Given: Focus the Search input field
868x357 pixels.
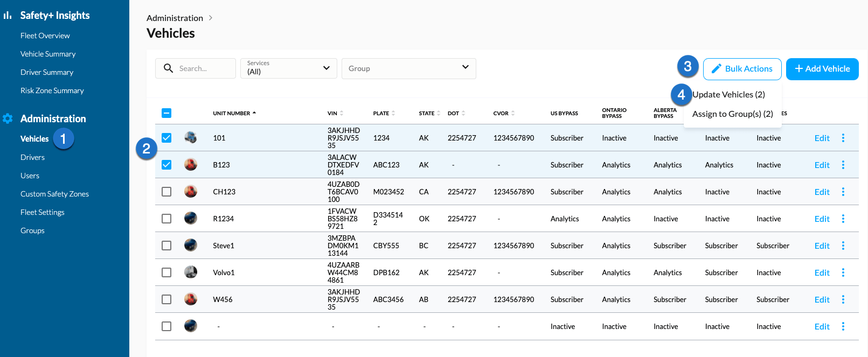Looking at the screenshot, I should (x=196, y=68).
